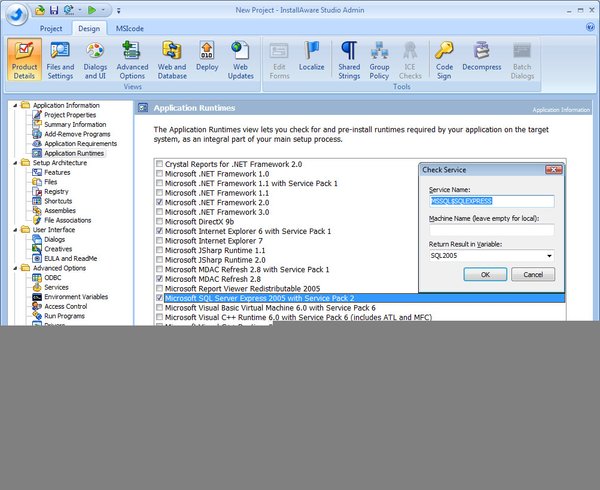Click the Batch Dialogs tool
Screen dimensions: 600x490
[x=522, y=60]
